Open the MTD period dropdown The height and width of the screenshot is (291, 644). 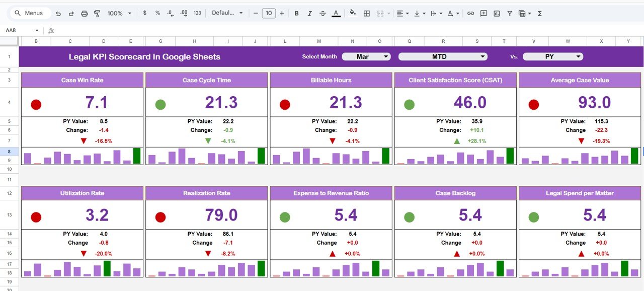(443, 57)
